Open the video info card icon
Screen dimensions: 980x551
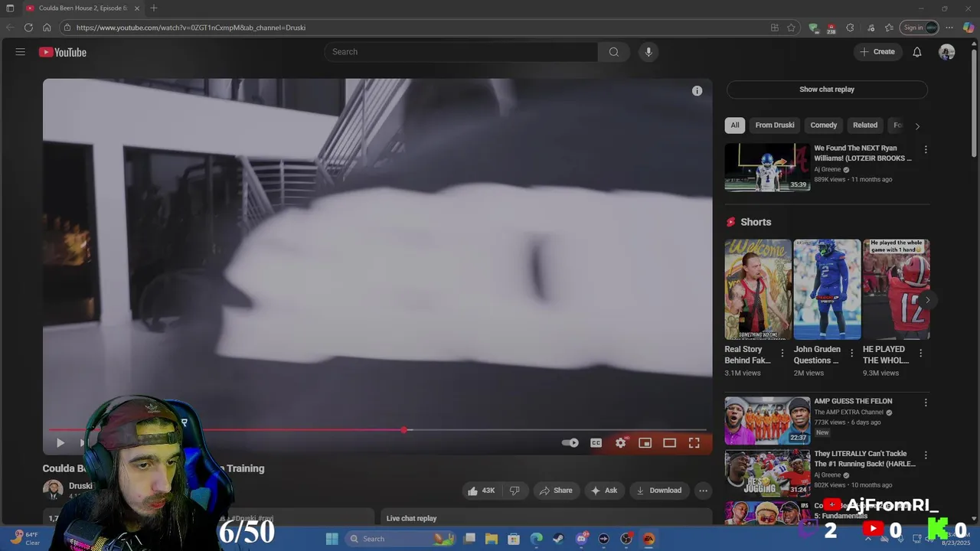[x=697, y=91]
